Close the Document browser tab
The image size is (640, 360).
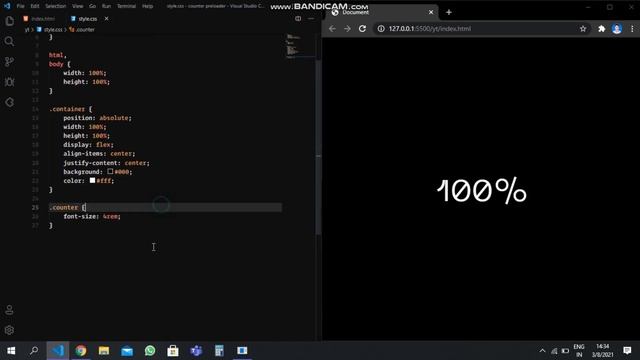tap(431, 12)
